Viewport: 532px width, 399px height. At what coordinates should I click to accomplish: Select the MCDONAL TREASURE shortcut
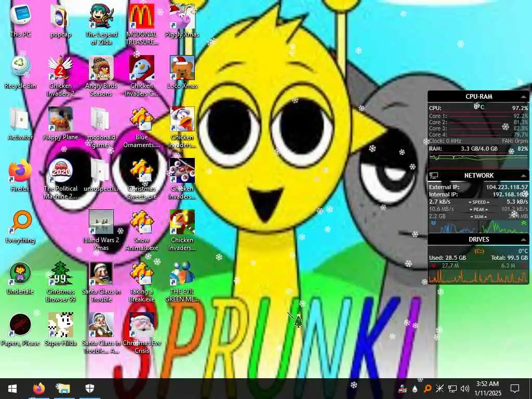(x=142, y=25)
